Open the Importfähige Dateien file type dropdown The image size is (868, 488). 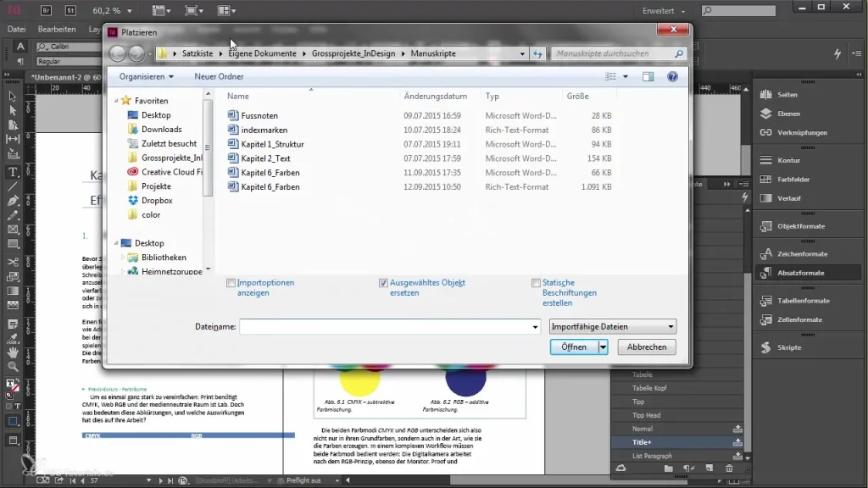tap(613, 326)
